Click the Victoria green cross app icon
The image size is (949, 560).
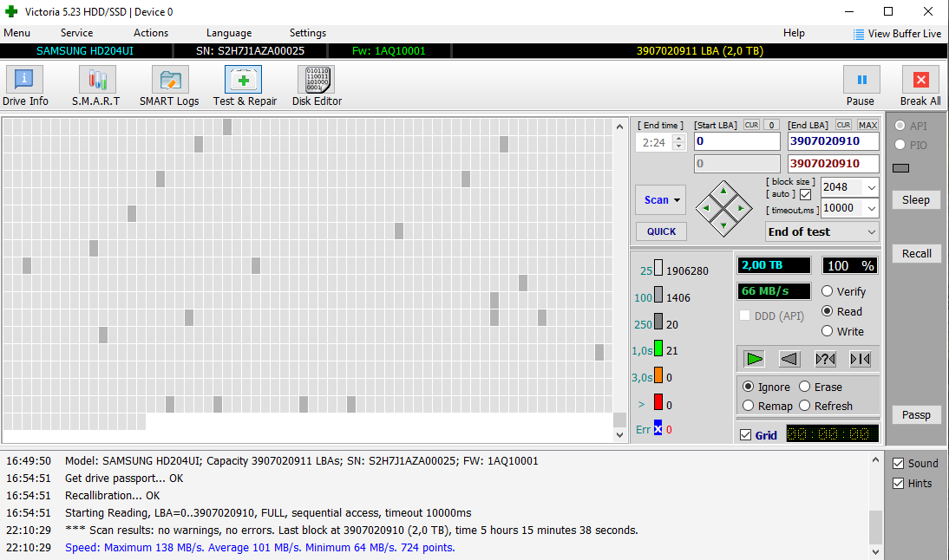[11, 11]
